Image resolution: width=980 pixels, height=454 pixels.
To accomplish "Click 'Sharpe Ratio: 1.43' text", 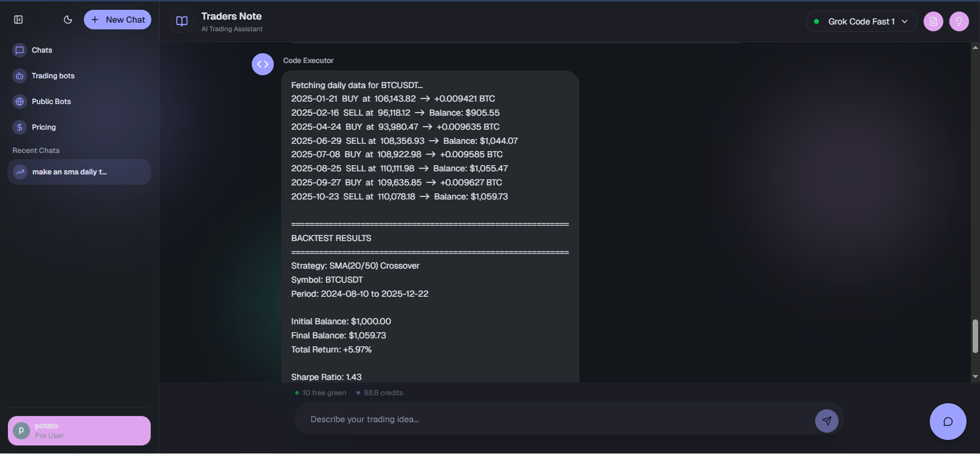I will pos(326,377).
